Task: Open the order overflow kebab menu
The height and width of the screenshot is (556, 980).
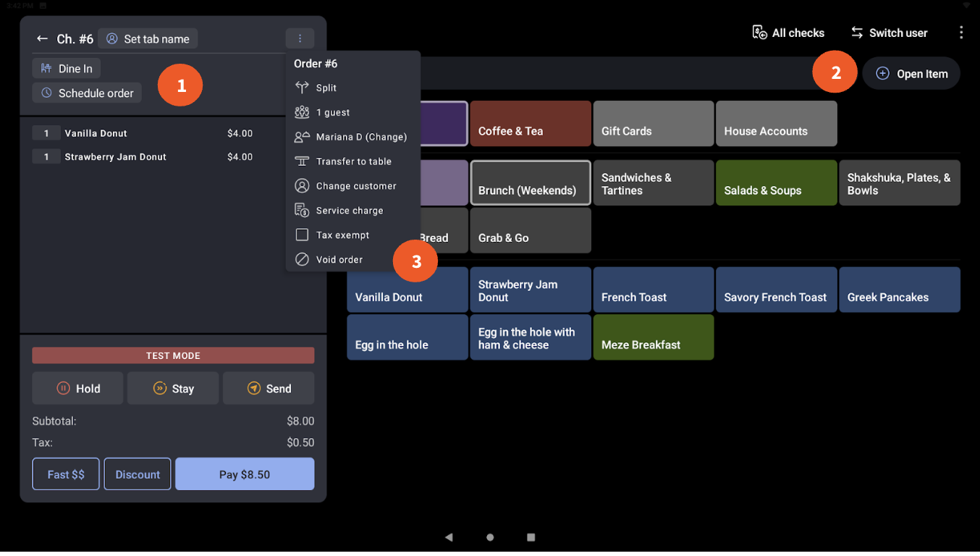Action: pos(300,38)
